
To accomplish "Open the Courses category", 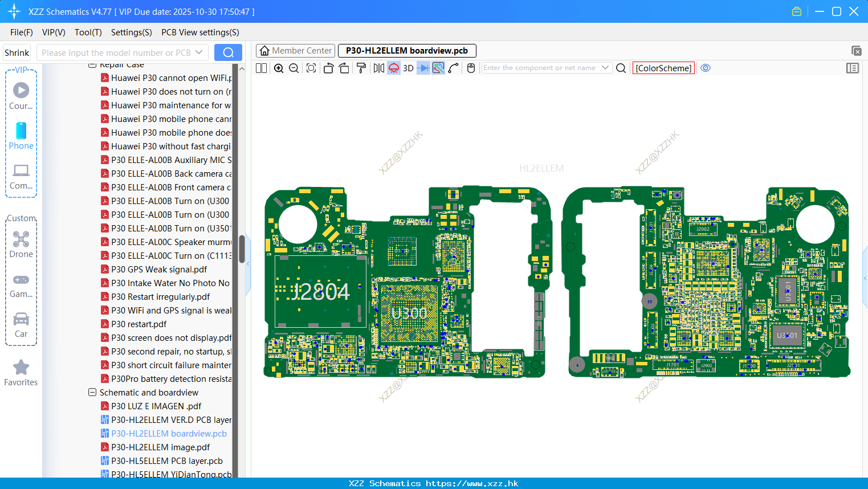I will [x=21, y=96].
